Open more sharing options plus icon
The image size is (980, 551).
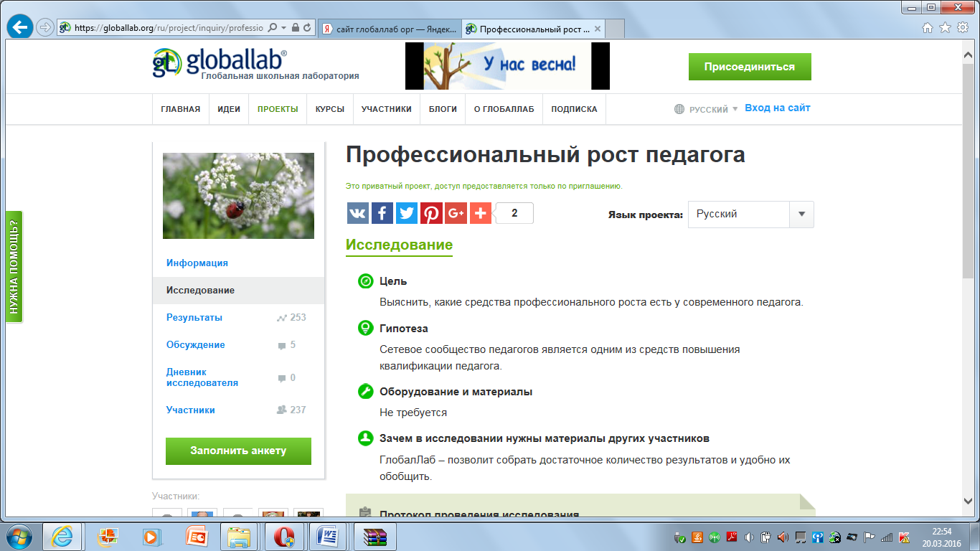(480, 213)
